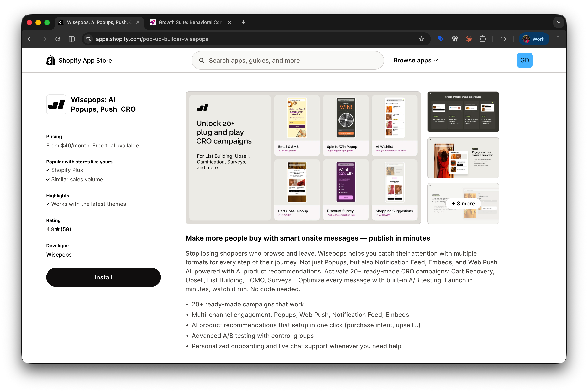Open the '+ 3 more' screenshots thumbnail

(x=463, y=204)
